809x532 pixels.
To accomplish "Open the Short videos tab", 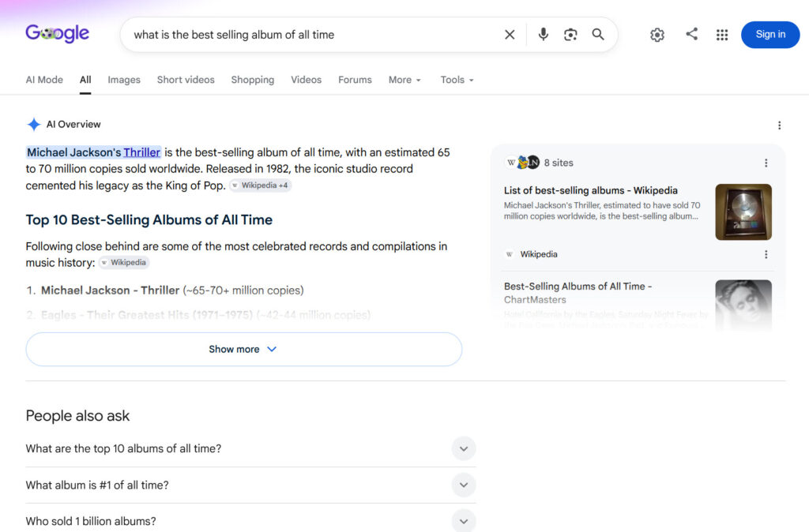I will coord(186,80).
